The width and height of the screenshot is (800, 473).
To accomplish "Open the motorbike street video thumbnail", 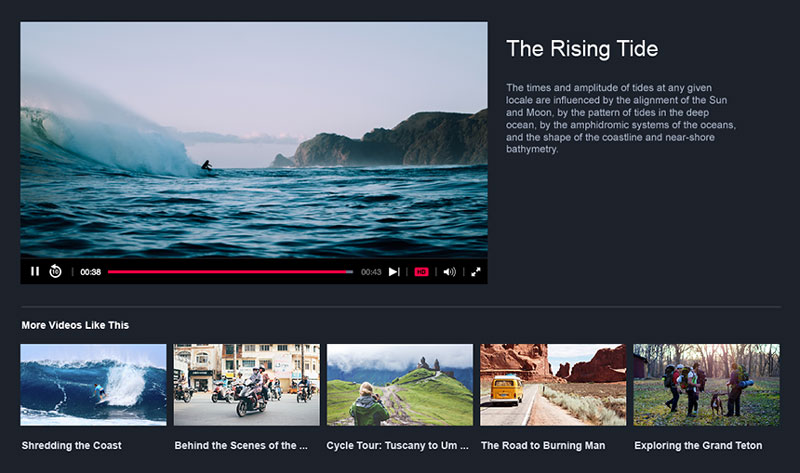I will 246,385.
